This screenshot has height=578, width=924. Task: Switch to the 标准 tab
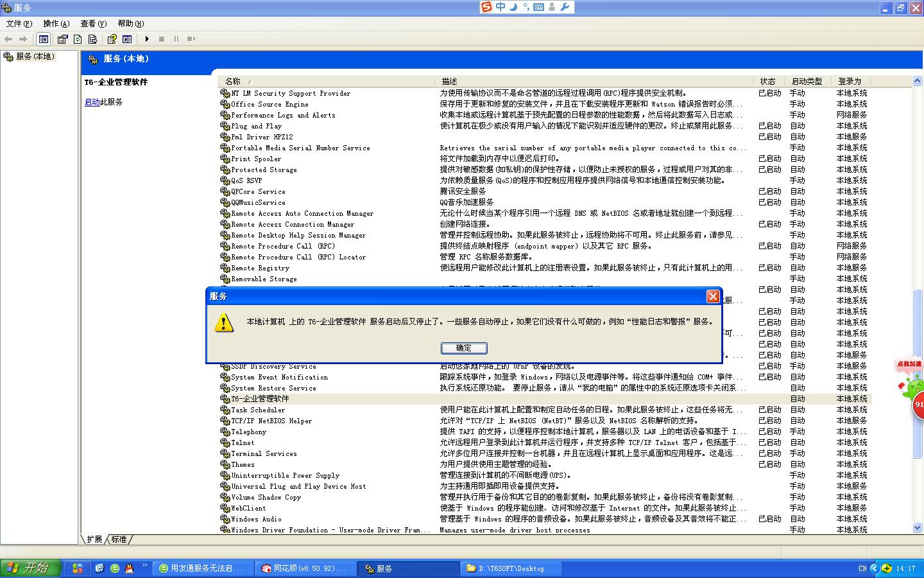click(x=119, y=539)
